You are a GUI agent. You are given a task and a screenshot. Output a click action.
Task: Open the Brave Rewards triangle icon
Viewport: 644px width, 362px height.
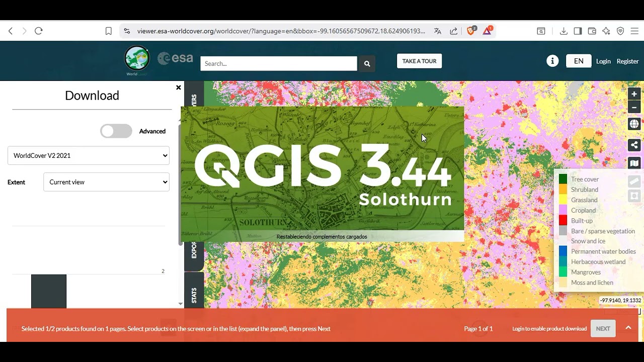click(x=487, y=31)
